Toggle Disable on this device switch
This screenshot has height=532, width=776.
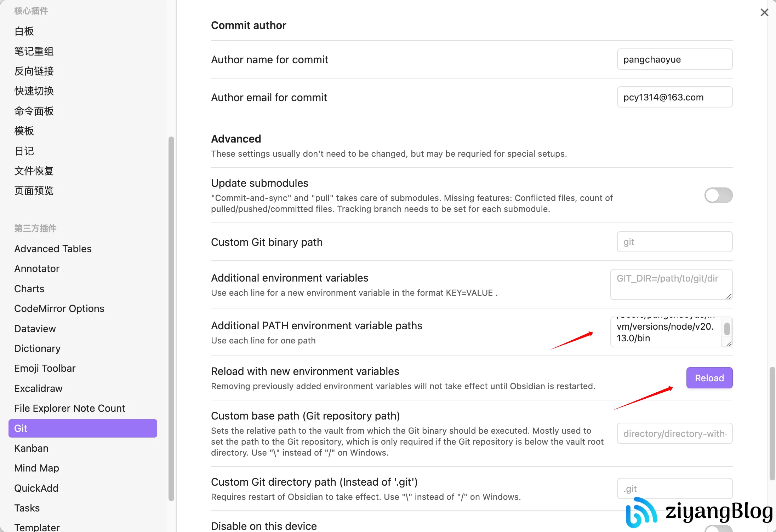tap(718, 528)
